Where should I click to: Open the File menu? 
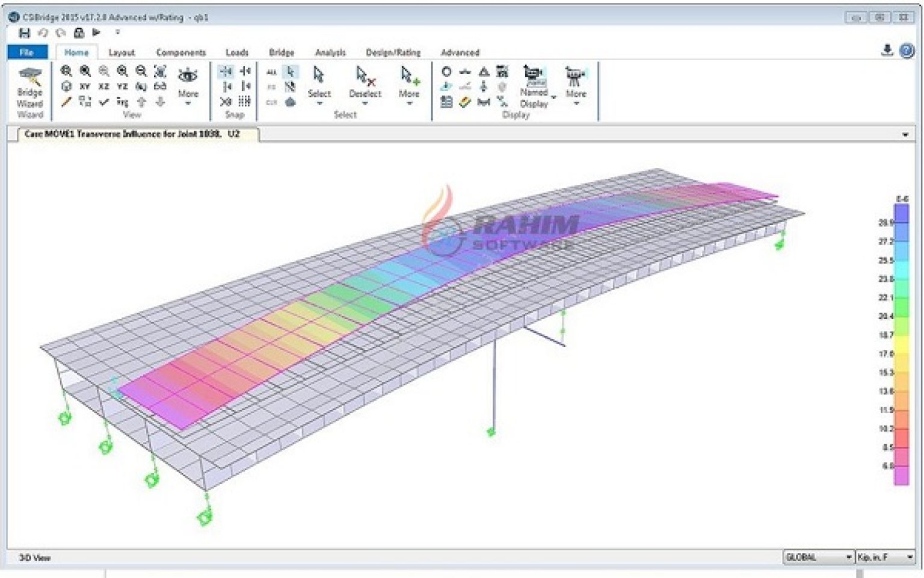pyautogui.click(x=26, y=52)
